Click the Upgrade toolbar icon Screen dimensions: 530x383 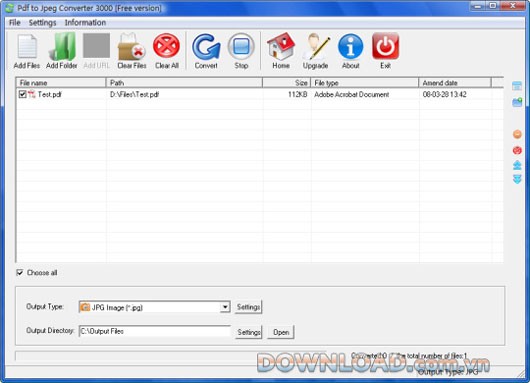pyautogui.click(x=316, y=46)
